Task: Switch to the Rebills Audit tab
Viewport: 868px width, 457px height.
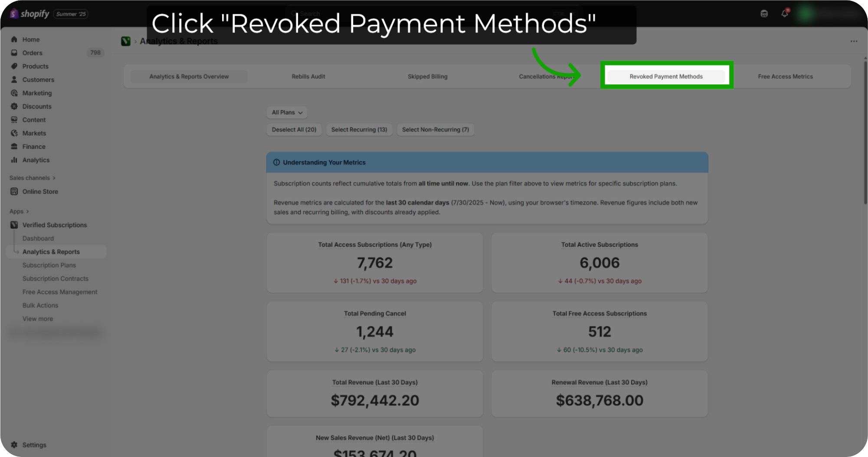Action: pos(308,77)
